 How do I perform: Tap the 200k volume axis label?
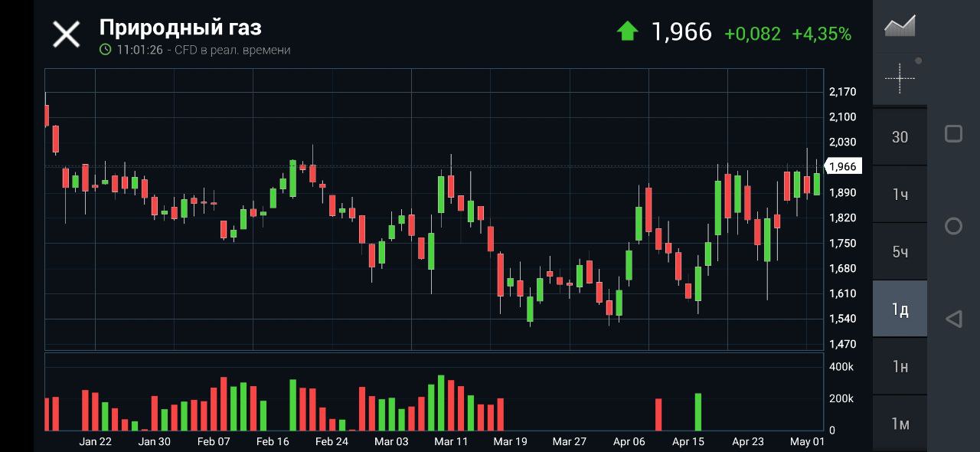tap(842, 398)
